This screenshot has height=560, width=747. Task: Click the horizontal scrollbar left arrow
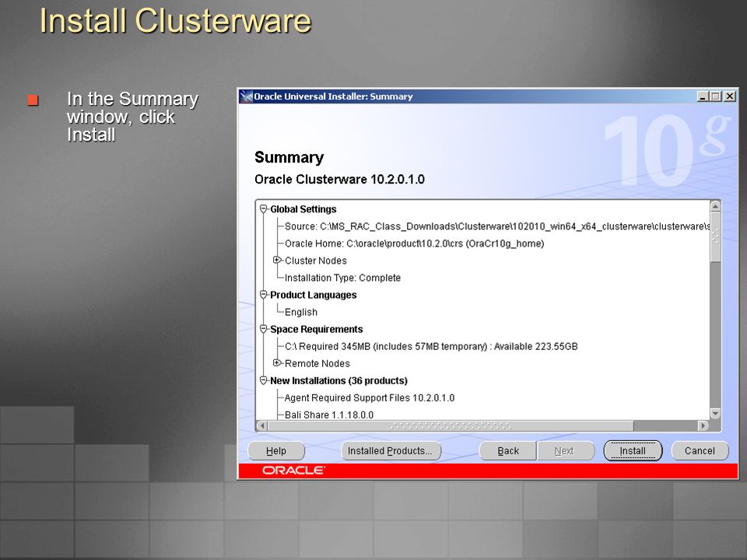click(x=261, y=425)
